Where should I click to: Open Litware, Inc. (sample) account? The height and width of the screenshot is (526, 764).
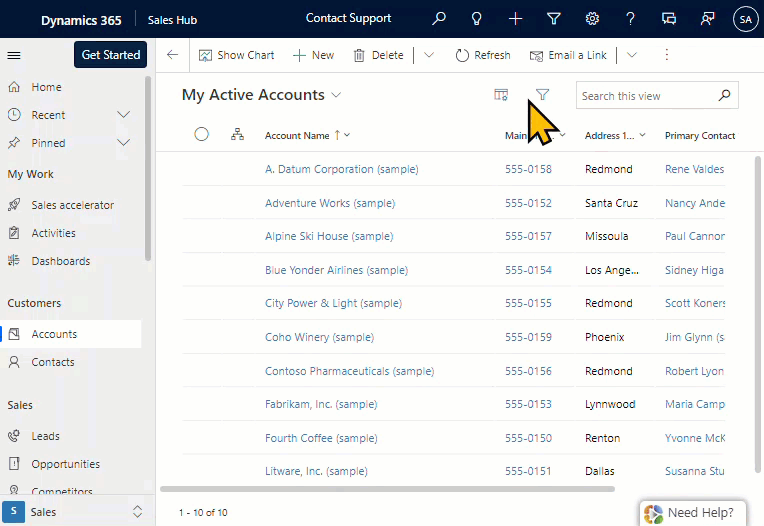316,471
